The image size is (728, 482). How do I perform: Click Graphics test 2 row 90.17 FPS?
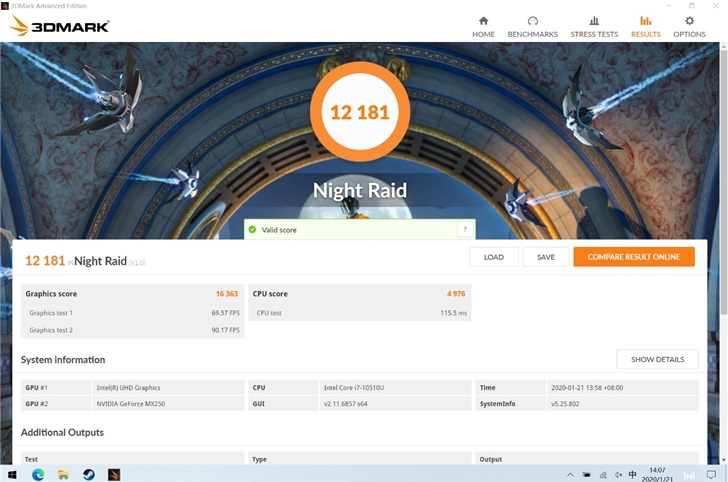(133, 330)
